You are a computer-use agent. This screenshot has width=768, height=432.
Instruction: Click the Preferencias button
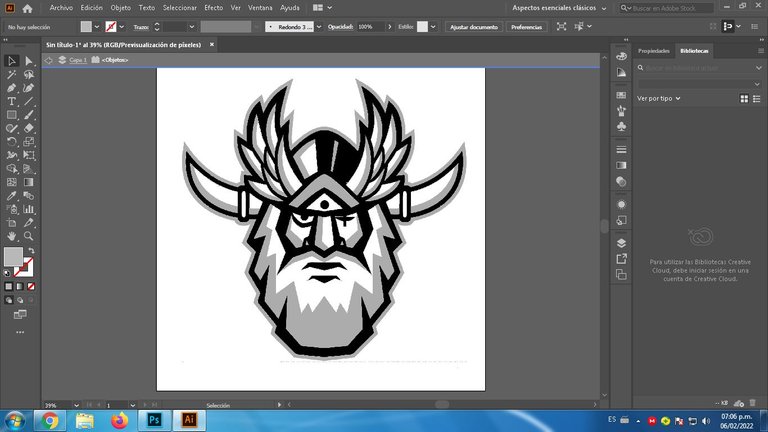coord(526,26)
